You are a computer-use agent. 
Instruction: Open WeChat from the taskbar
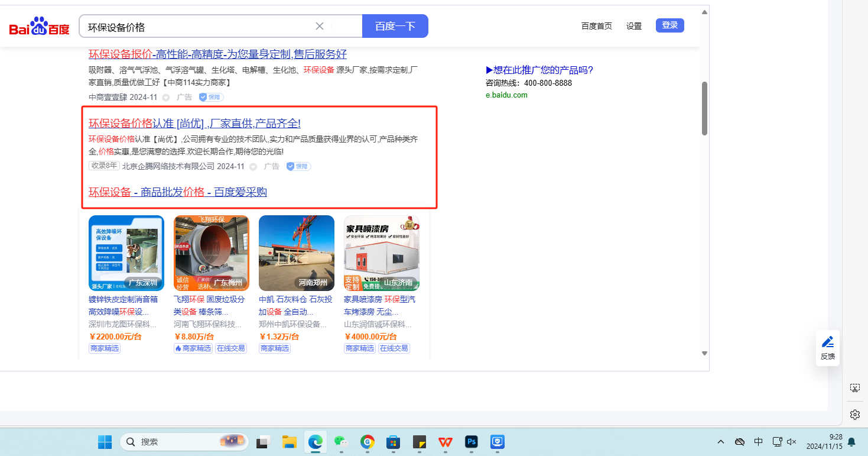pyautogui.click(x=342, y=442)
